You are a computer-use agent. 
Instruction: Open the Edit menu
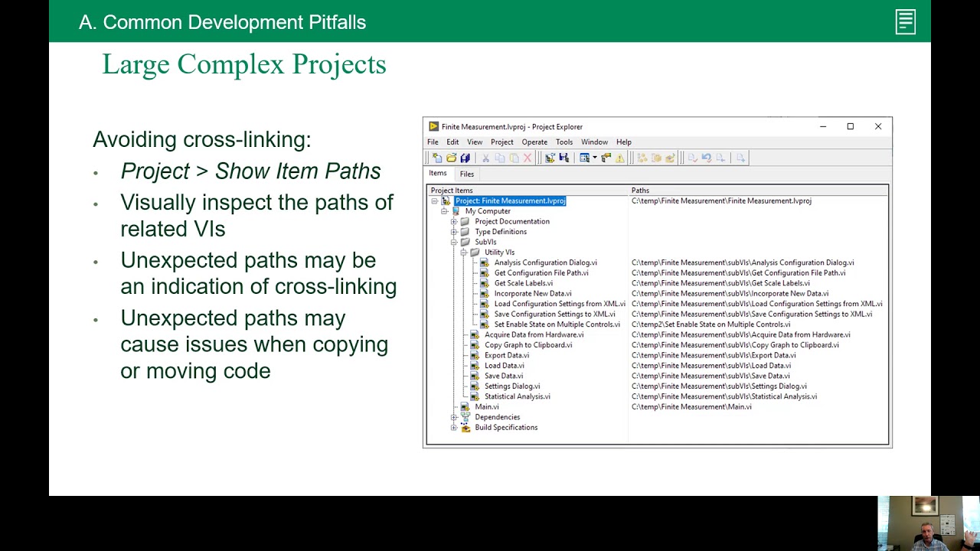pos(452,142)
